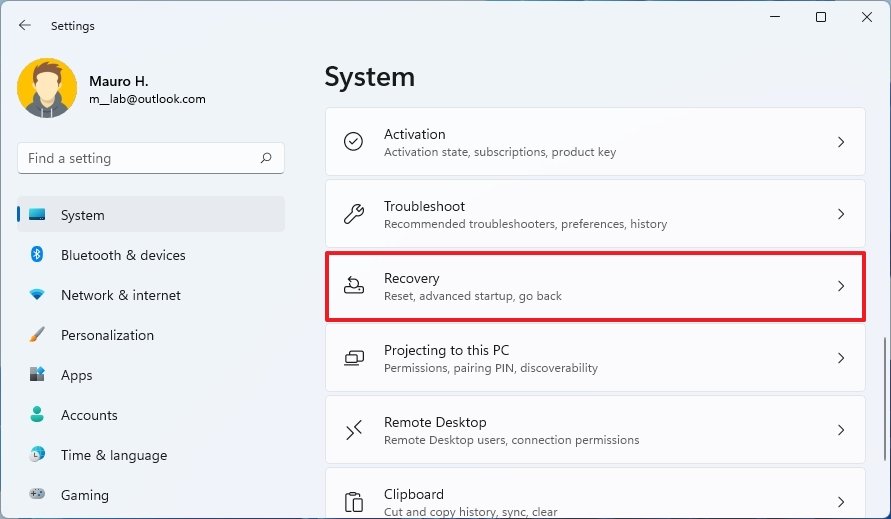The height and width of the screenshot is (519, 891).
Task: Close the Settings window
Action: pyautogui.click(x=867, y=17)
